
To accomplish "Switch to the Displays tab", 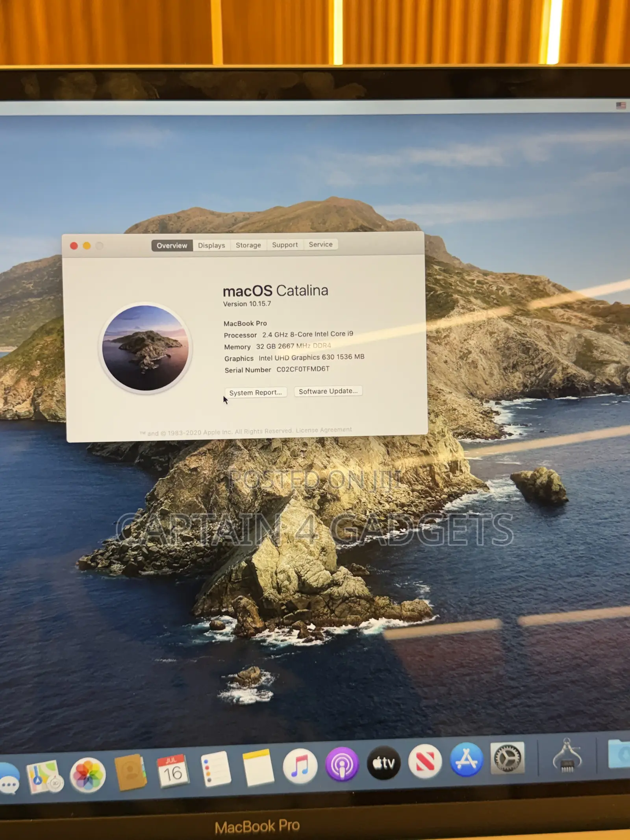I will pyautogui.click(x=211, y=245).
